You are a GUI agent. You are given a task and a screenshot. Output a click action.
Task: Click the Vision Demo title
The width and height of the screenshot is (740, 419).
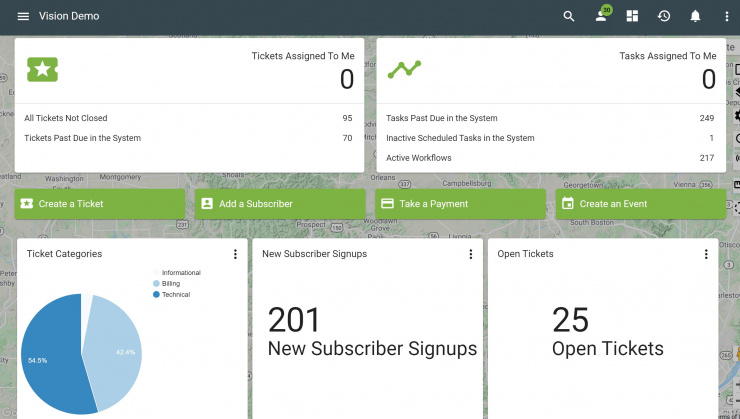(x=69, y=17)
